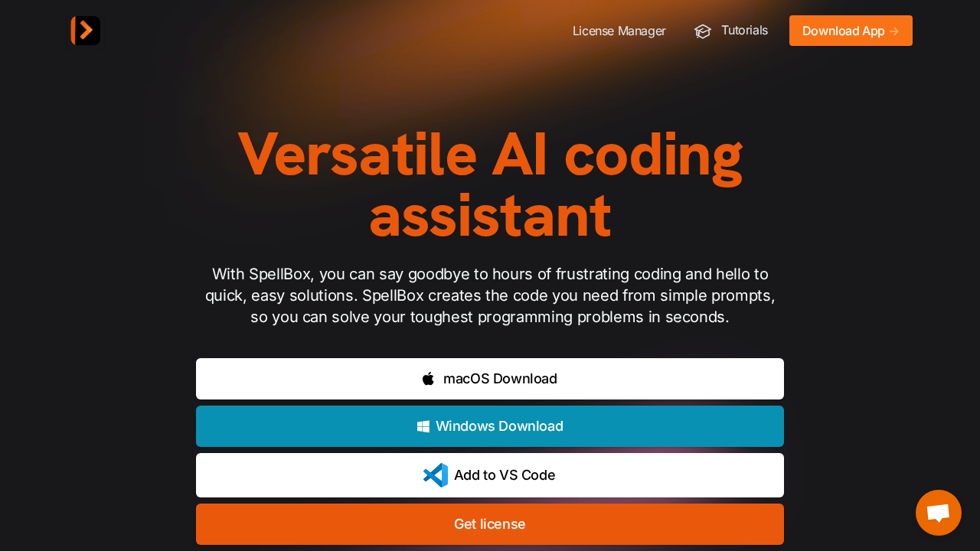Click the macOS Download button
The image size is (980, 551).
[490, 378]
